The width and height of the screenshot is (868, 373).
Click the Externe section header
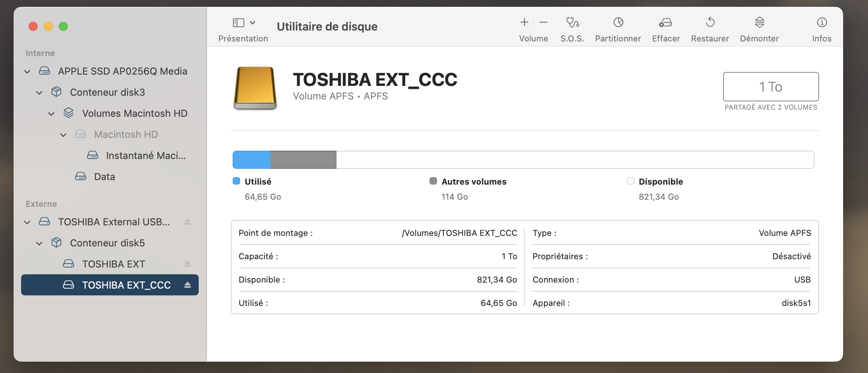click(41, 204)
